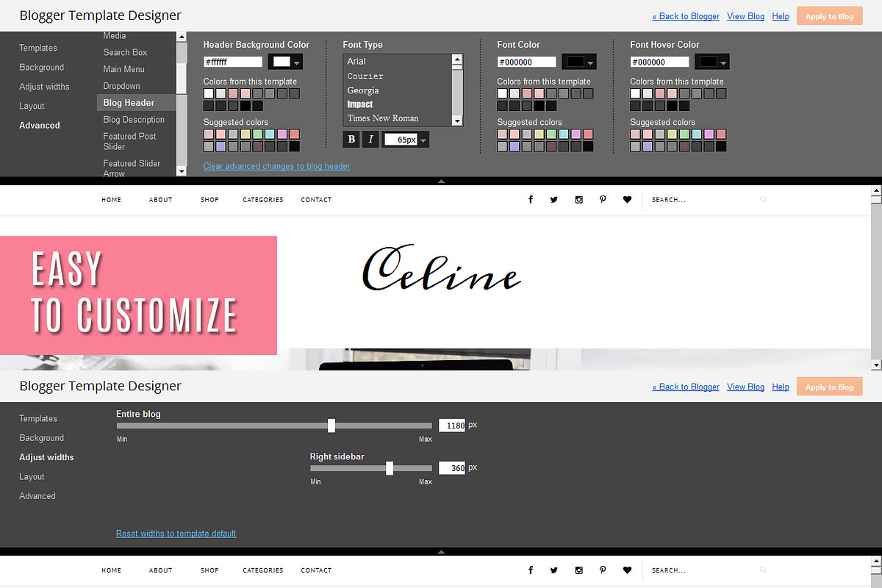Click the Celine script logo in the preview
The height and width of the screenshot is (588, 882).
pyautogui.click(x=442, y=268)
